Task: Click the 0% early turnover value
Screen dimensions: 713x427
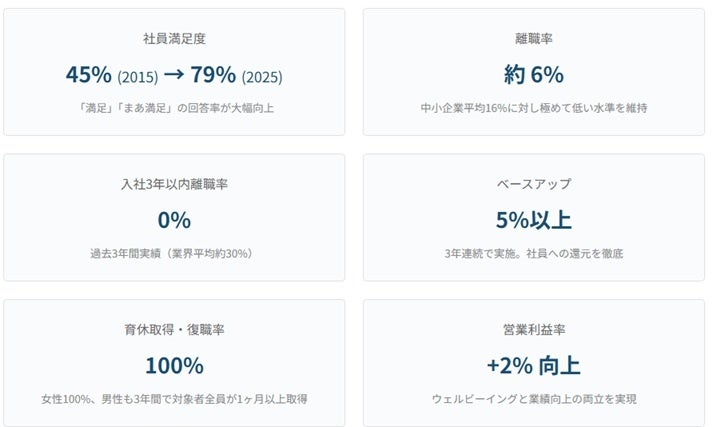Action: pos(174,220)
